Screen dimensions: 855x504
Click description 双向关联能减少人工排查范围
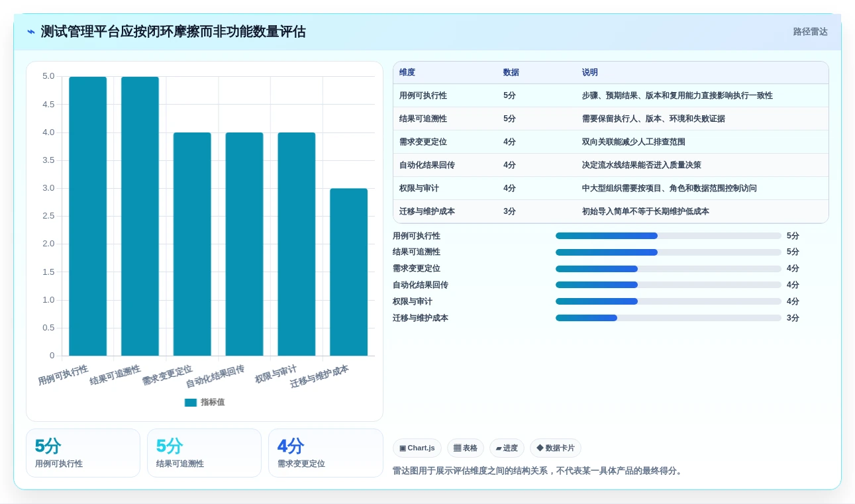(x=634, y=142)
